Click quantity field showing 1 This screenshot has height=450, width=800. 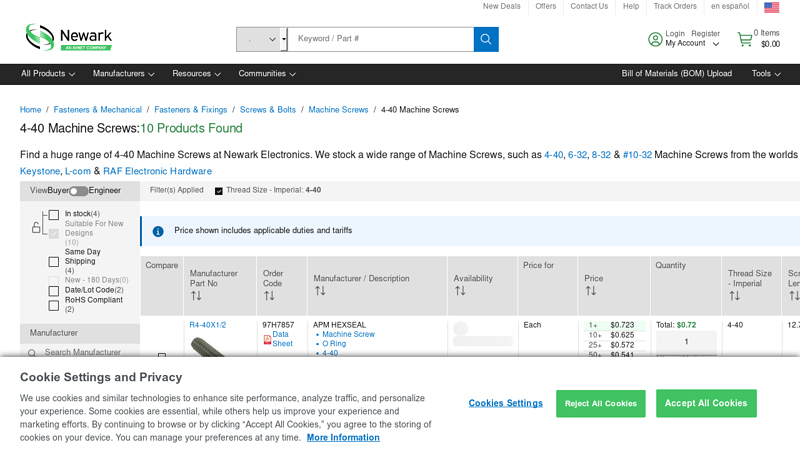tap(686, 342)
